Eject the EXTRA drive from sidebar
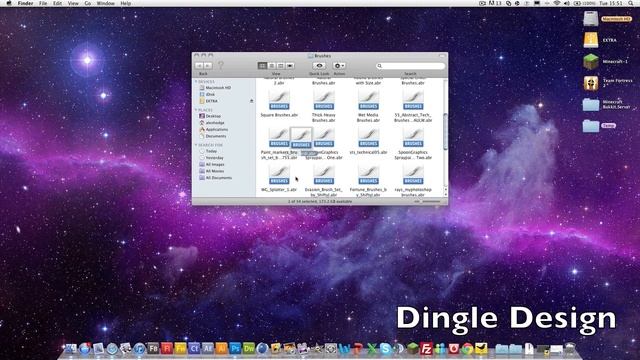Viewport: 640px width, 360px height. [251, 101]
